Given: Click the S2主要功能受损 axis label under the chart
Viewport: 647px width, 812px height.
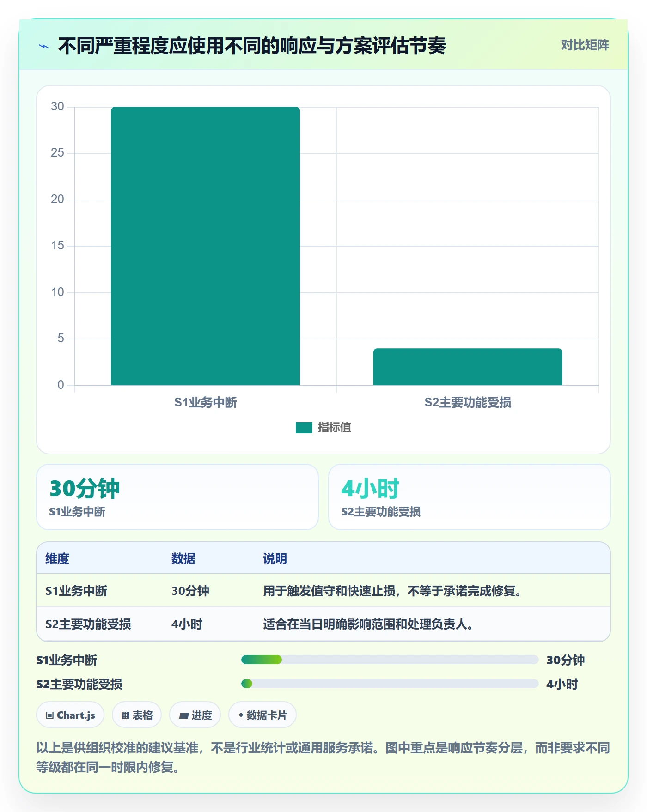Looking at the screenshot, I should 468,402.
